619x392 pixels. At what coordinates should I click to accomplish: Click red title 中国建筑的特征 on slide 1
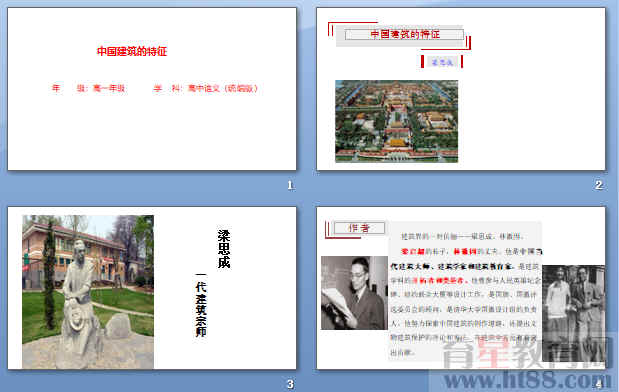[x=132, y=51]
